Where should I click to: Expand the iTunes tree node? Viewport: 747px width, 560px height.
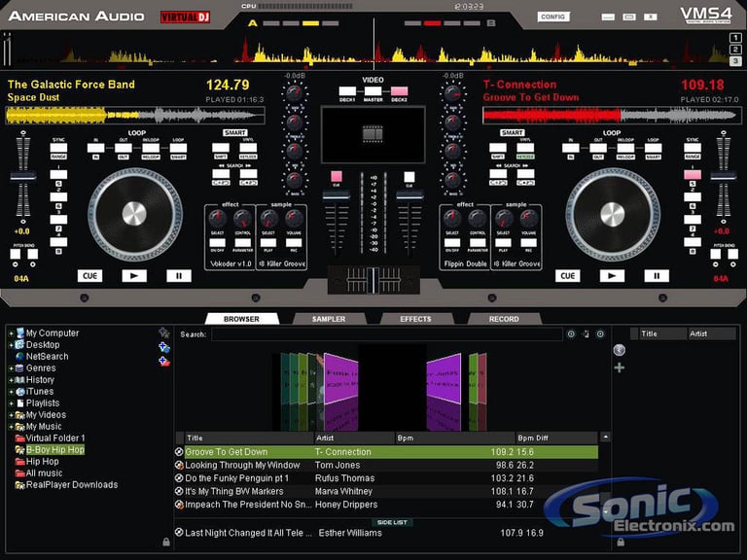11,392
